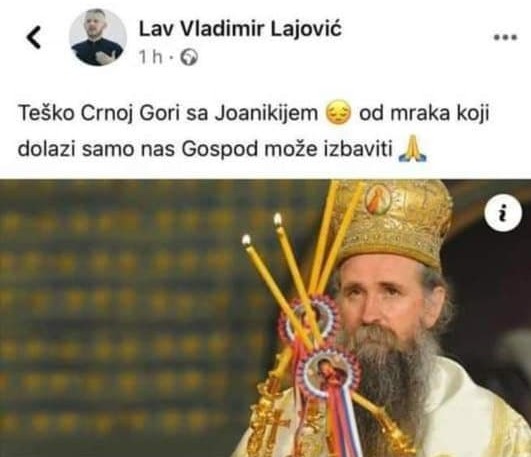Select the word Joanikijem in the post

(266, 113)
